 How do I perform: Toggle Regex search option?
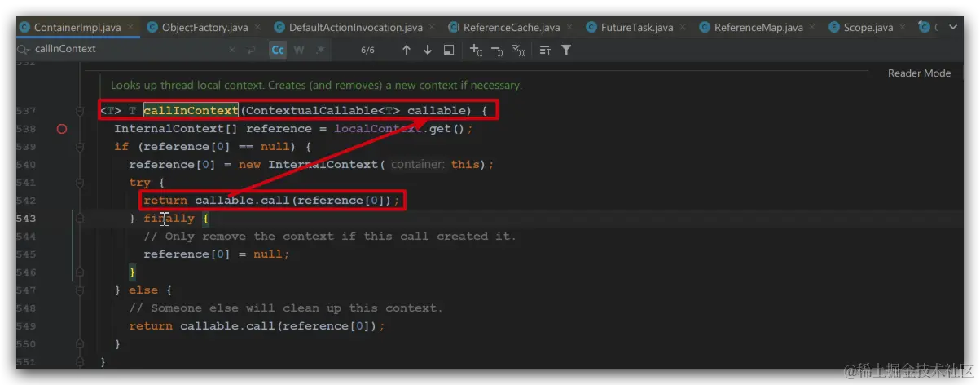[320, 50]
